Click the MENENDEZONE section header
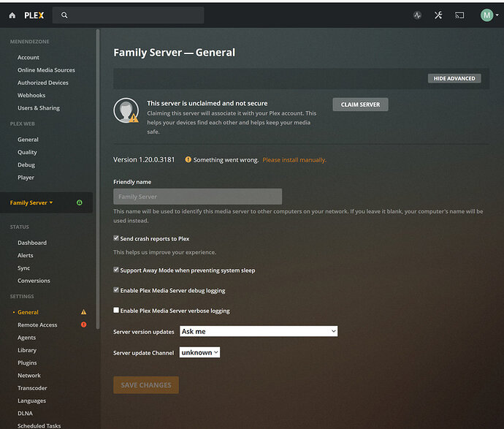 tap(29, 42)
